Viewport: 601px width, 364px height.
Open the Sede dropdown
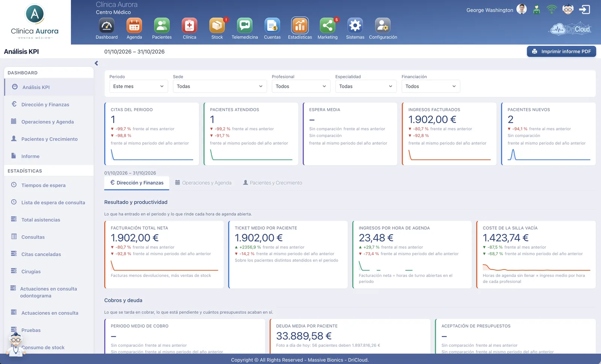click(220, 86)
